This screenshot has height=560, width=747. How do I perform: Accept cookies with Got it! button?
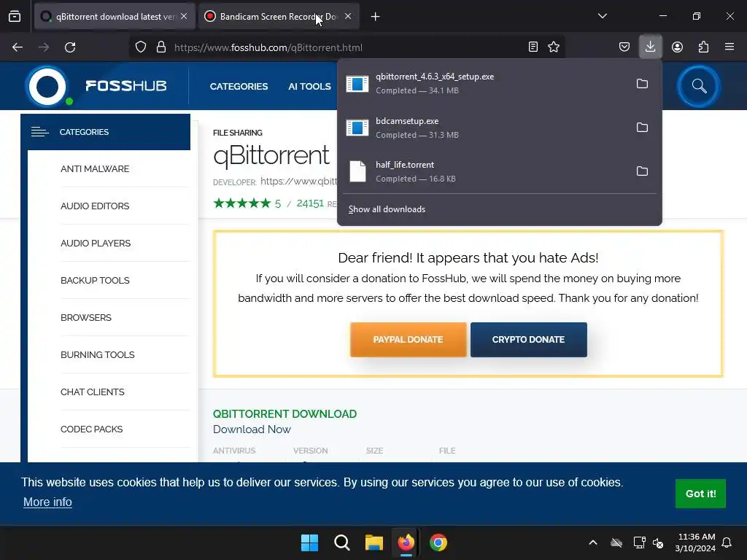click(700, 494)
